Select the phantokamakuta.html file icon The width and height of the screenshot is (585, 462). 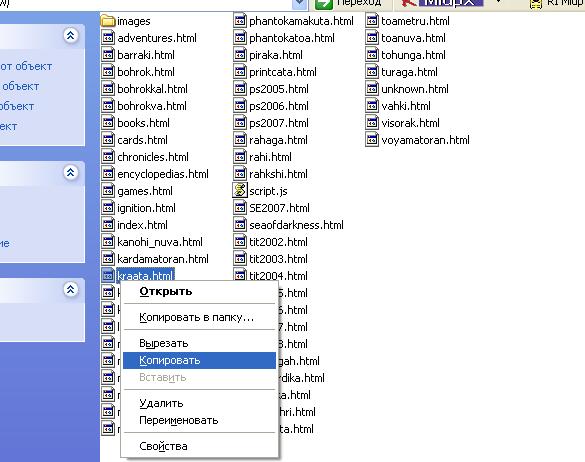click(x=240, y=21)
